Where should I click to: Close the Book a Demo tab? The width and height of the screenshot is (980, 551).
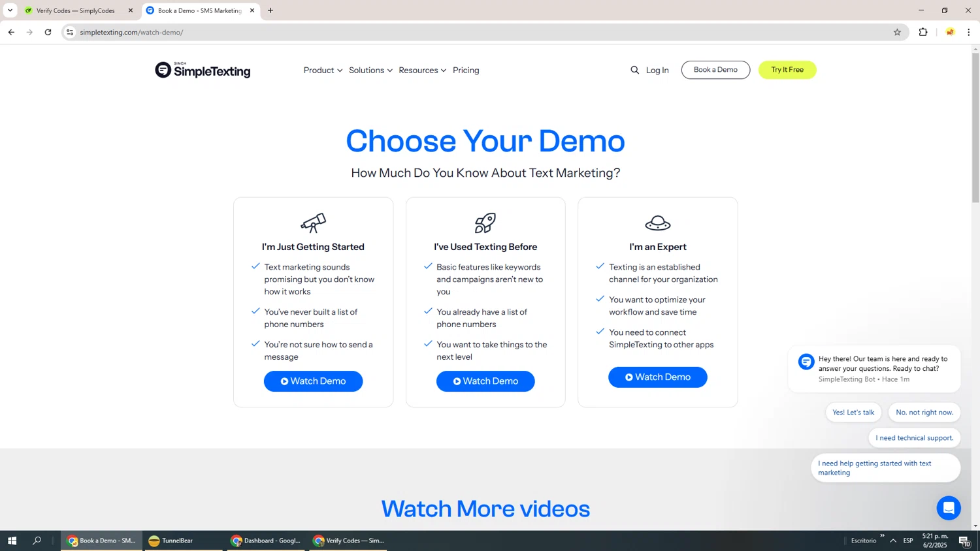[x=252, y=10]
